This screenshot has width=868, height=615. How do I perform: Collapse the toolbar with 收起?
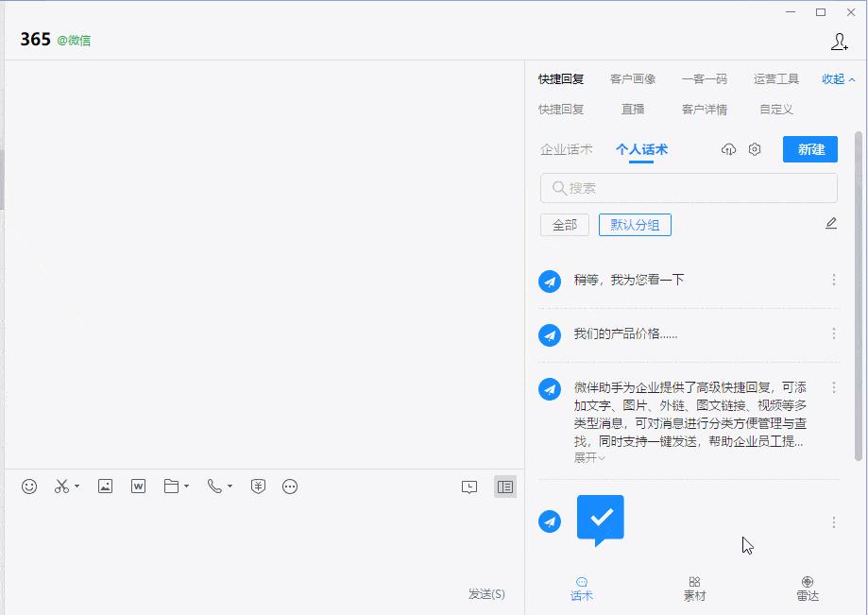pyautogui.click(x=838, y=79)
